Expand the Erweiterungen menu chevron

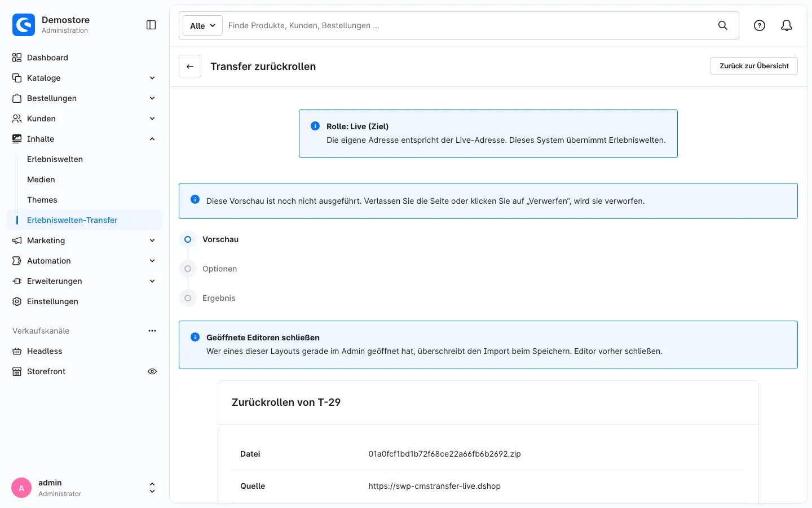click(x=152, y=281)
